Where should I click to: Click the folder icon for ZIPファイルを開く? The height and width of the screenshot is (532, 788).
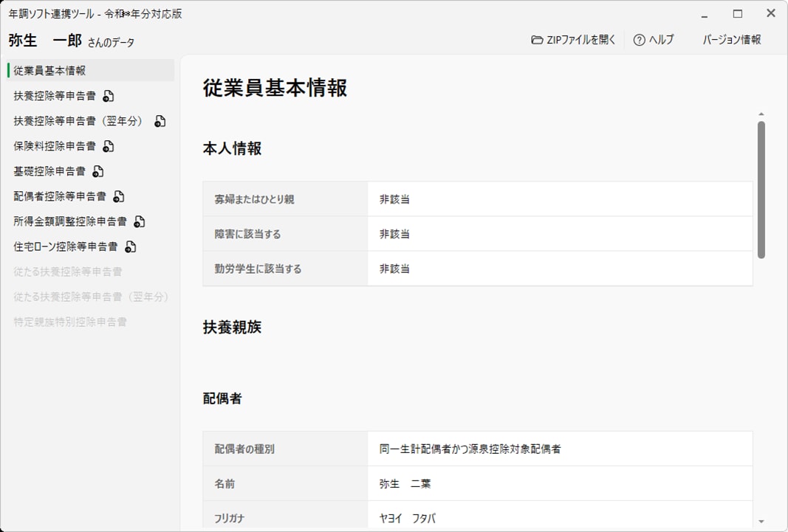537,40
